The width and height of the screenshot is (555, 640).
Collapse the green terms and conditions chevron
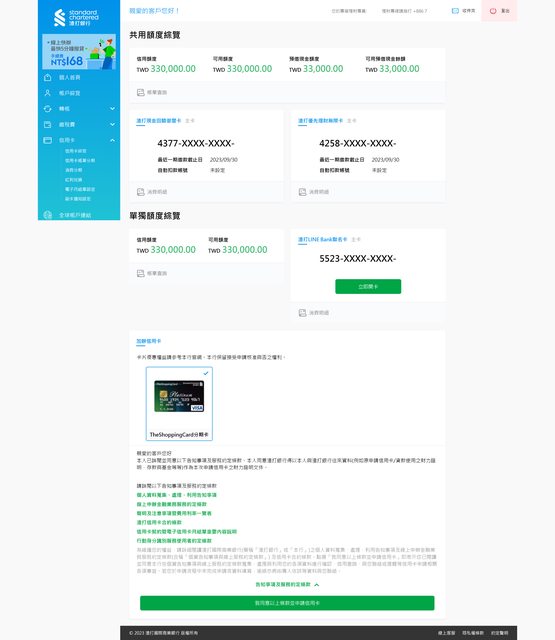click(317, 584)
